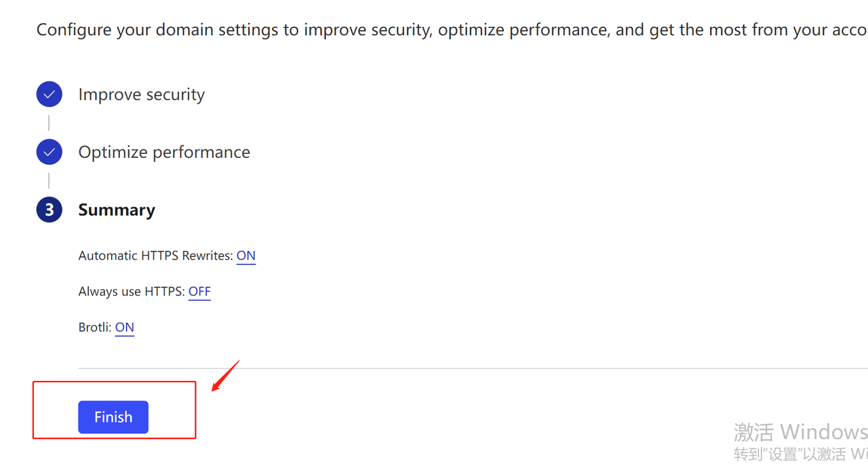Open the Brotli ON setting link
Image resolution: width=868 pixels, height=465 pixels.
124,327
